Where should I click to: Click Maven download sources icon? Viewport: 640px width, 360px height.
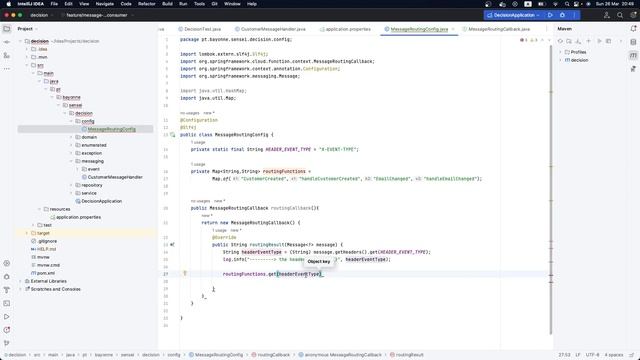(x=578, y=41)
